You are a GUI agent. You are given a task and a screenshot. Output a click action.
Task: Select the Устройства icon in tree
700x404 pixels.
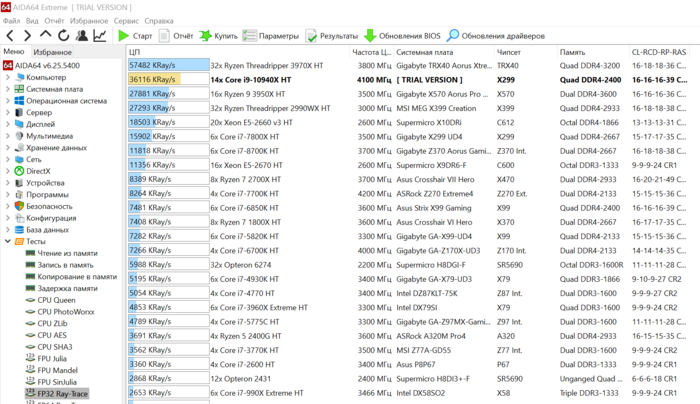[19, 183]
